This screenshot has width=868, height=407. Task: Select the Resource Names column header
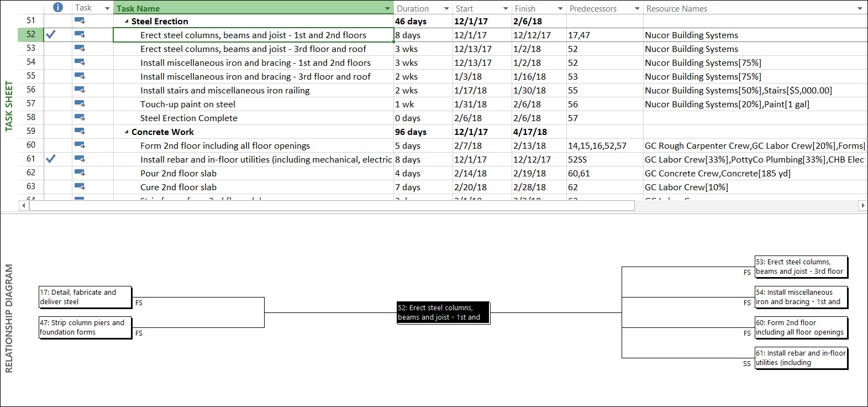coord(755,8)
